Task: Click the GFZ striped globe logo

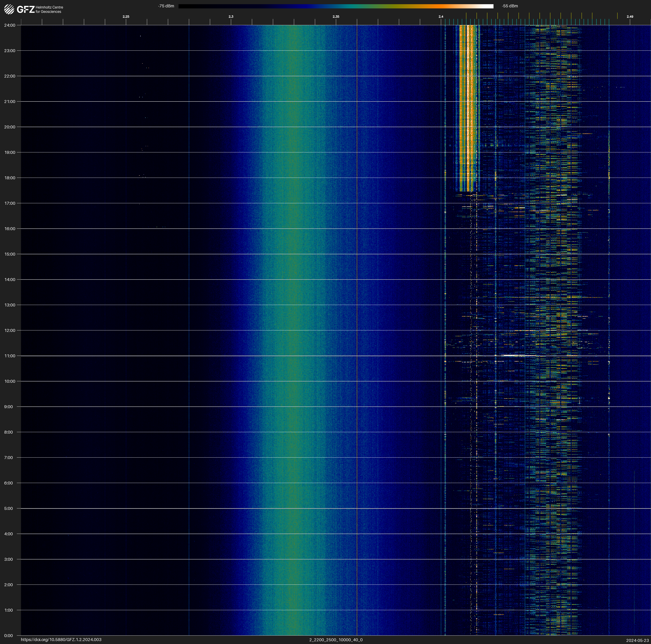Action: (x=9, y=9)
